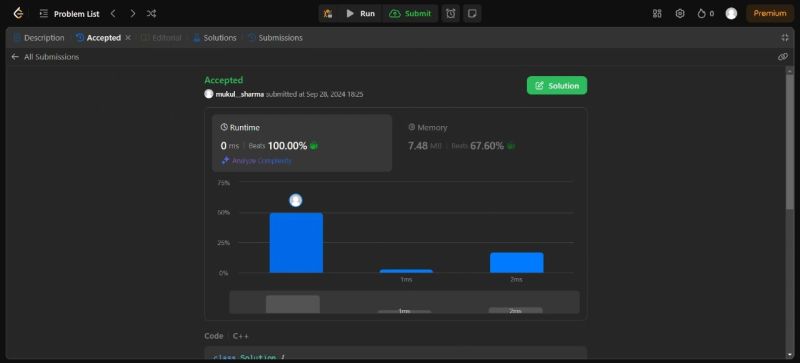
Task: Start the timer alarm clock icon
Action: click(451, 14)
